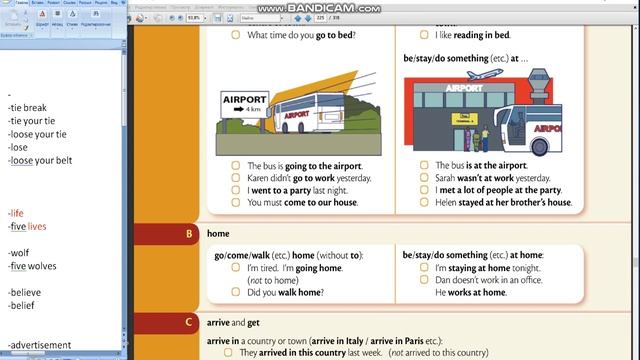The image size is (640, 360).
Task: Click the "-five lives" line in Word
Action: [27, 227]
